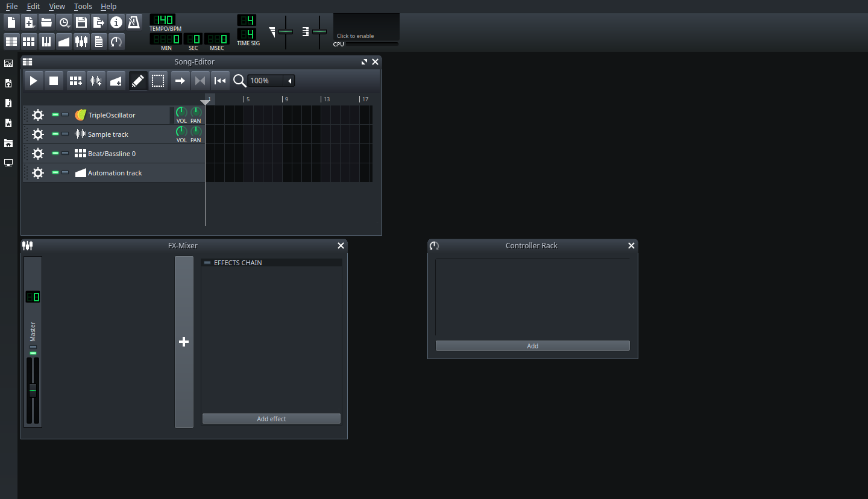
Task: Open the Edit menu
Action: point(33,6)
